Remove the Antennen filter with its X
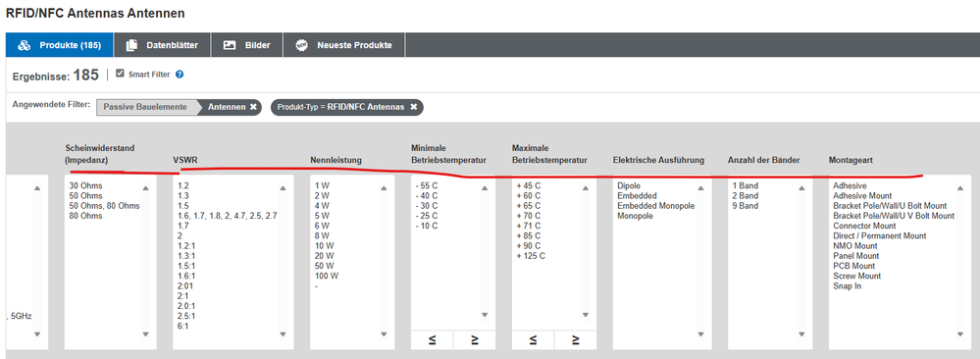Viewport: 980px width, 359px height. (x=253, y=107)
